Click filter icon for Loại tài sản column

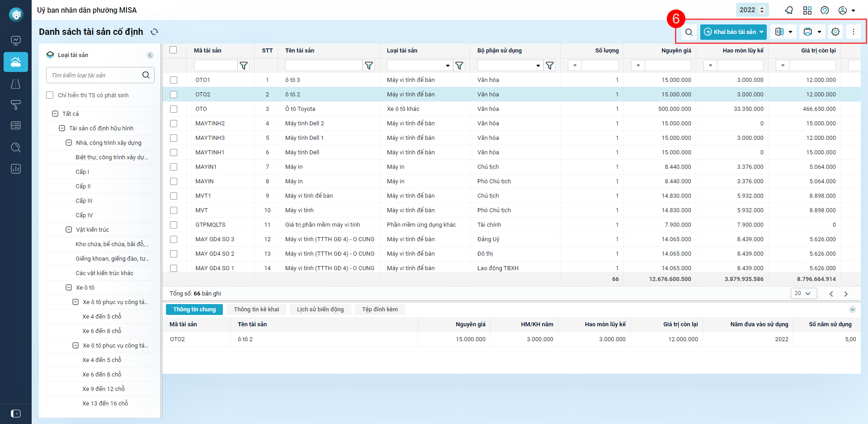click(x=459, y=66)
